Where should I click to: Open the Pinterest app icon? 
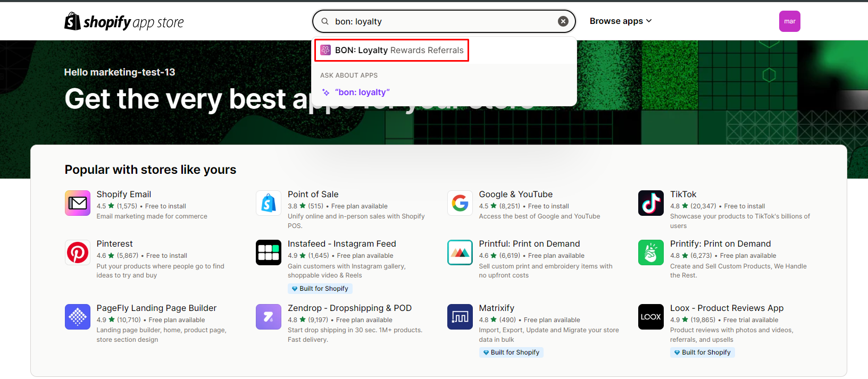tap(78, 252)
